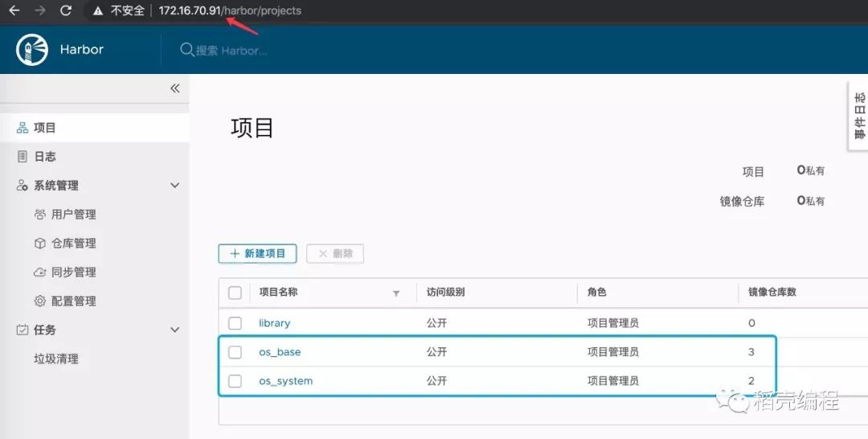Open 同步管理 in the sidebar
Image resolution: width=868 pixels, height=439 pixels.
(74, 272)
